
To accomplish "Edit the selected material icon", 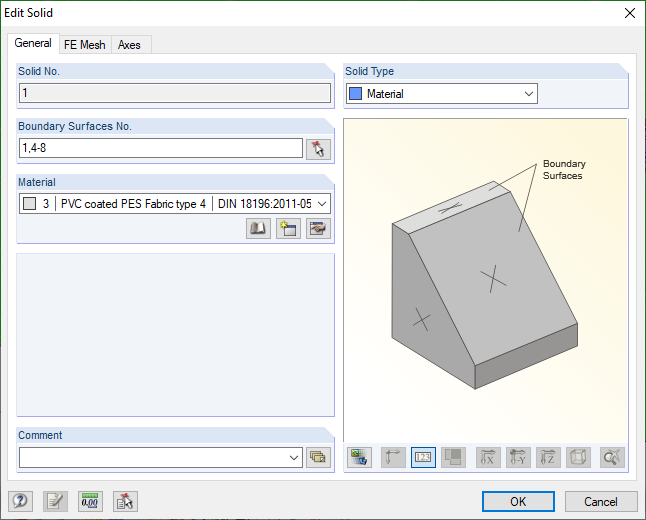I will (x=318, y=228).
